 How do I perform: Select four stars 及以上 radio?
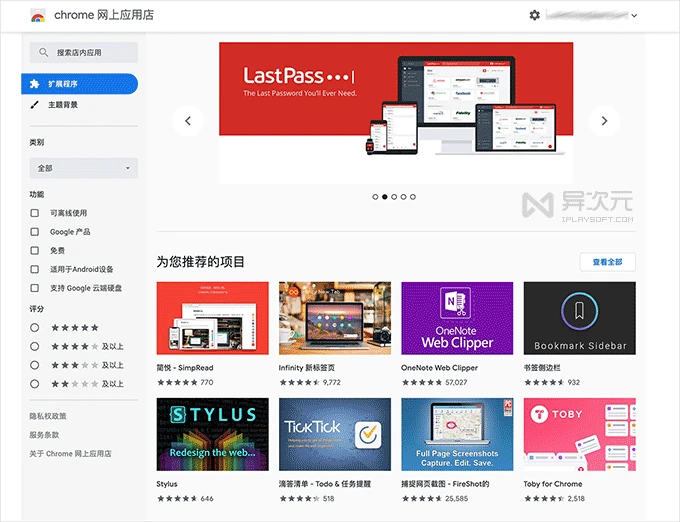[35, 346]
